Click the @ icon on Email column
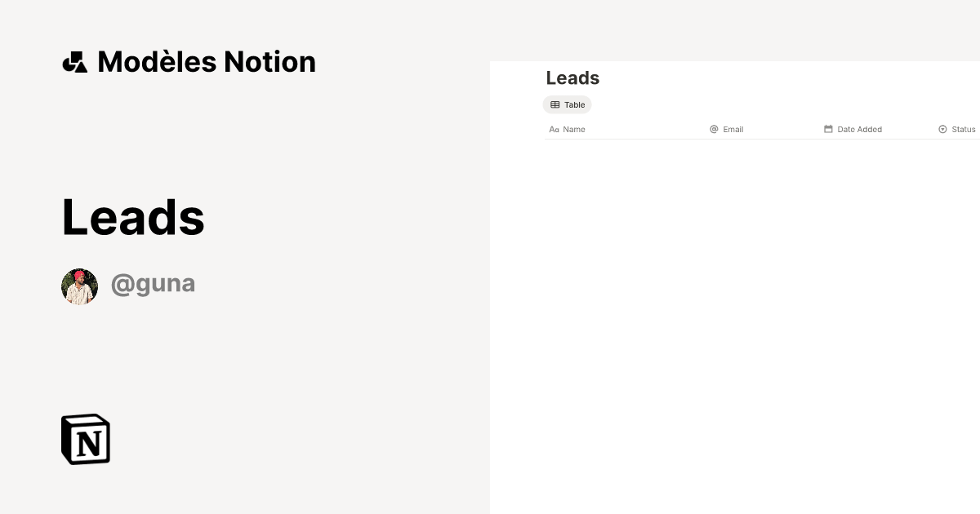The width and height of the screenshot is (980, 514). [714, 129]
